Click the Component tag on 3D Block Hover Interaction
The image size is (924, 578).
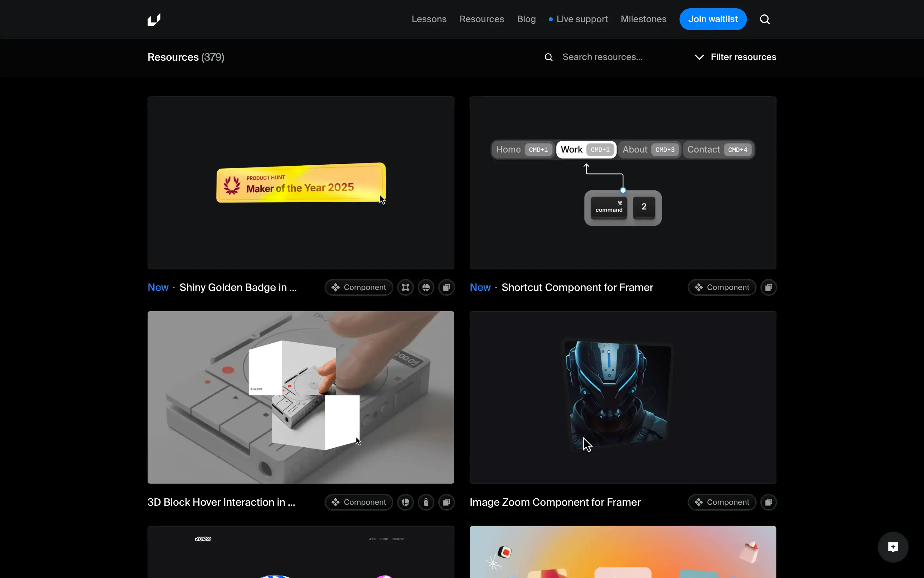(359, 502)
